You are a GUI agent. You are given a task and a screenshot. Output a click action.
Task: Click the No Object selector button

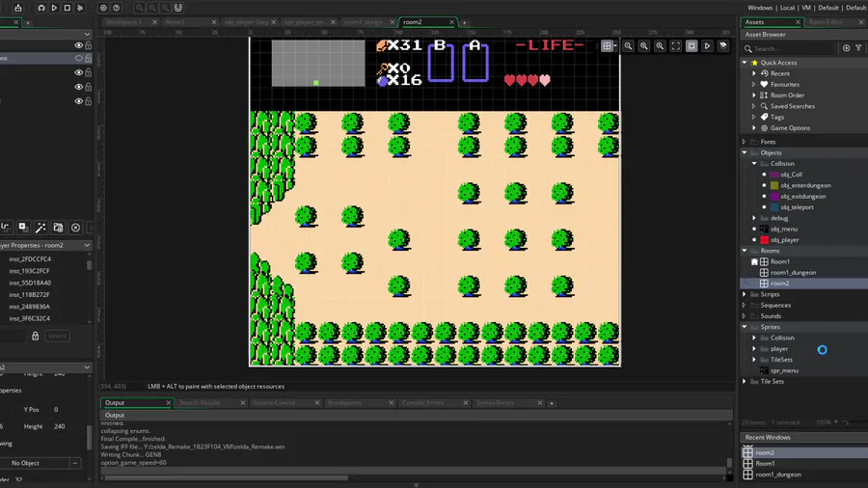click(x=34, y=463)
